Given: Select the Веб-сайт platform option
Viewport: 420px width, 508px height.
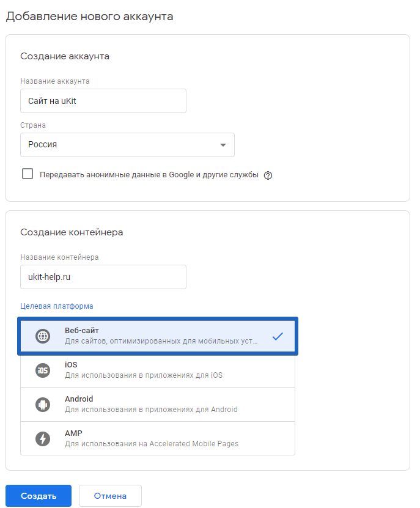Looking at the screenshot, I should coord(159,336).
